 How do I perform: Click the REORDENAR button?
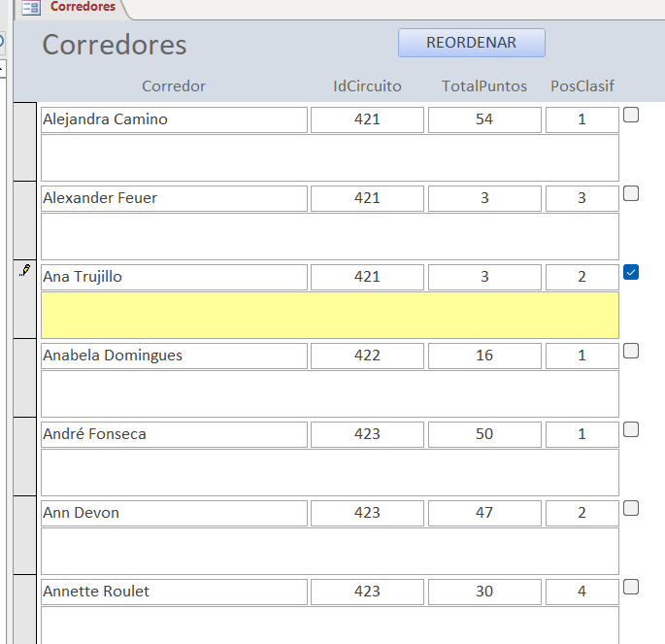click(472, 43)
